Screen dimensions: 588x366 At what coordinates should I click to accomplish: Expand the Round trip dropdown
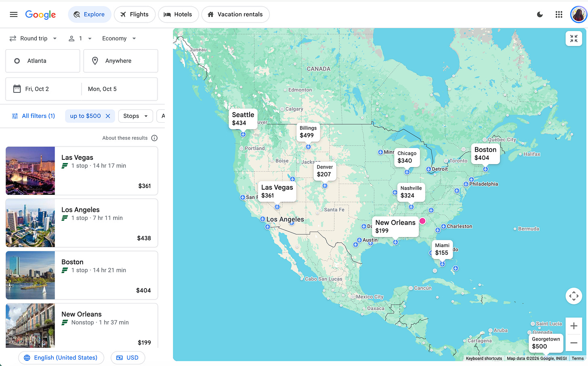(x=33, y=38)
